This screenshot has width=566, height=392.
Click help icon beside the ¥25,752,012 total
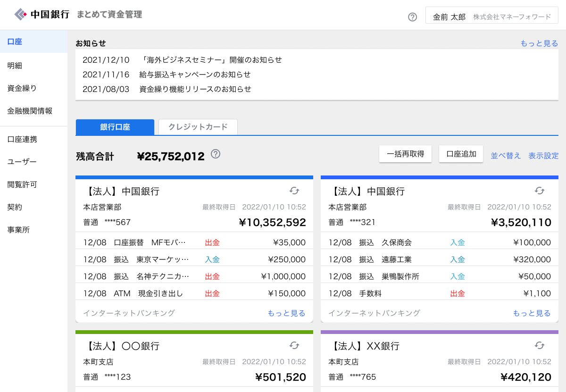(216, 154)
